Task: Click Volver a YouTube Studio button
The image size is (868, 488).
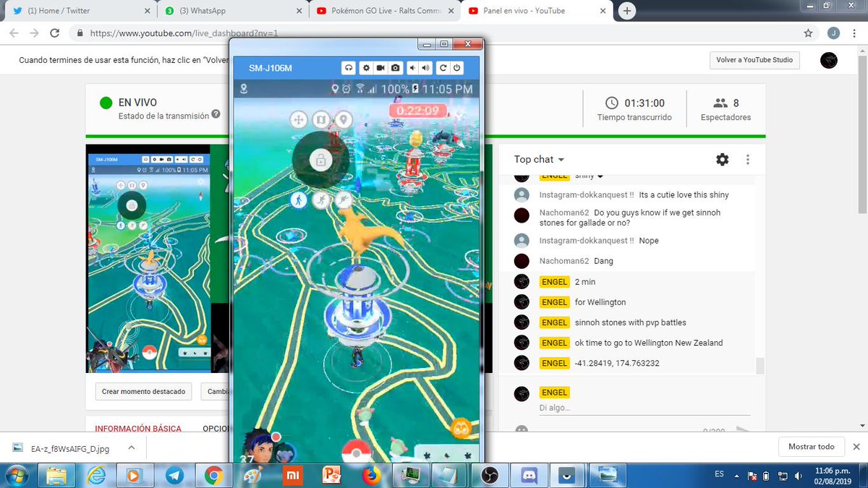Action: pyautogui.click(x=754, y=60)
